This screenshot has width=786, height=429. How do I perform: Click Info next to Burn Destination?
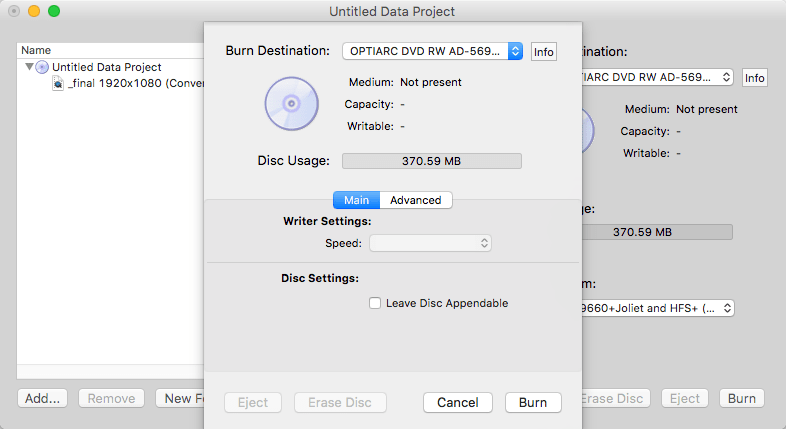(x=543, y=52)
